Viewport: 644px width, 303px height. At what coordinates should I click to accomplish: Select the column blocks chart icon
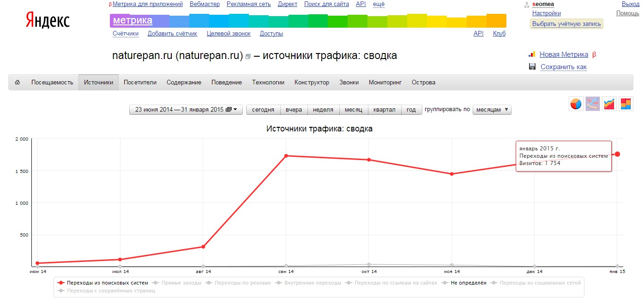(626, 104)
